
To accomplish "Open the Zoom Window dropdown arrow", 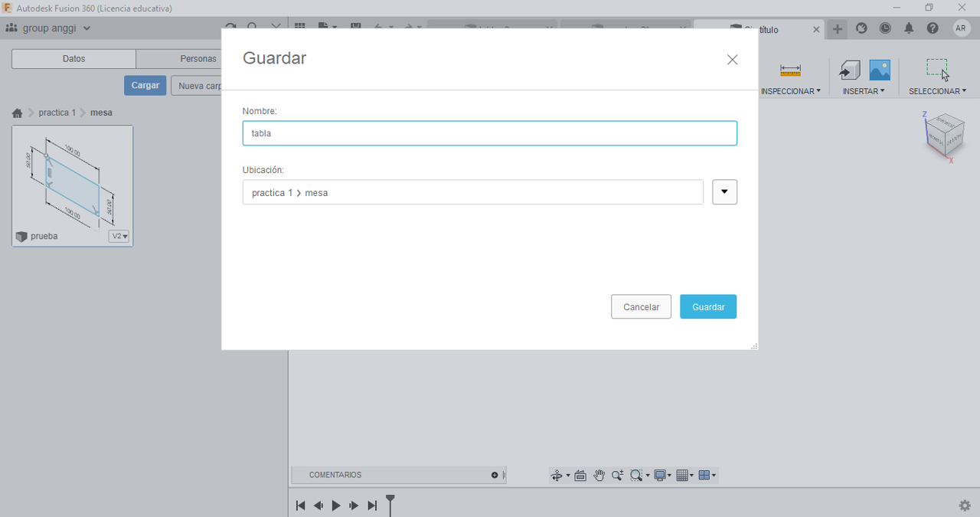I will tap(648, 476).
